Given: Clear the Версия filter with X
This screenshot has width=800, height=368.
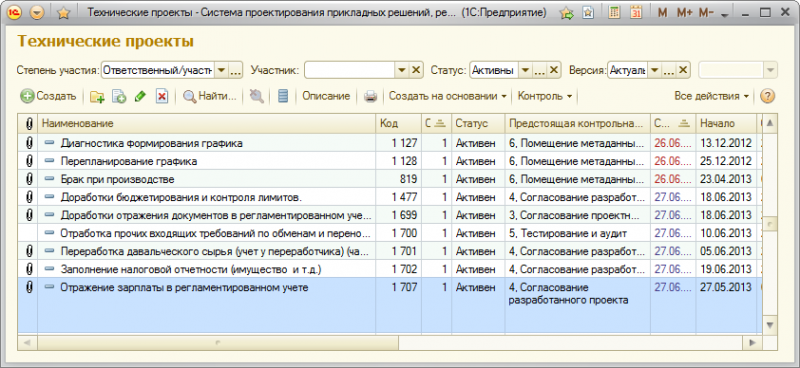Looking at the screenshot, I should pos(683,70).
